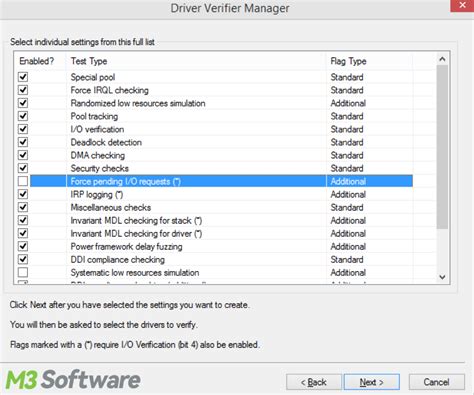Click Standard flag in Special pool row

[347, 77]
